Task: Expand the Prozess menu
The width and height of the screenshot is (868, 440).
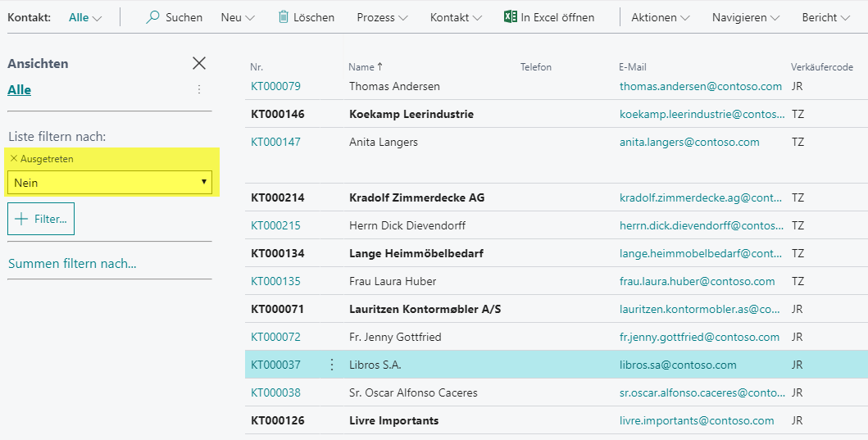Action: coord(382,18)
